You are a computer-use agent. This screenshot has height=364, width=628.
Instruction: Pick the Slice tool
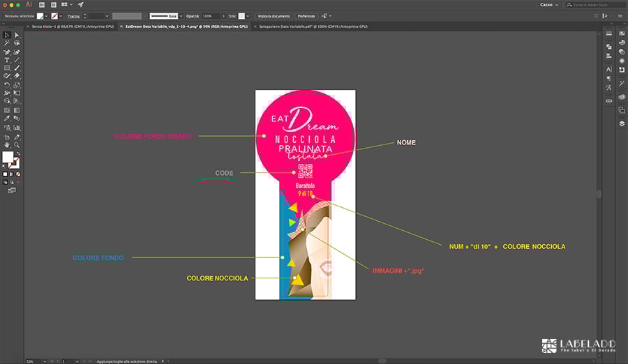(x=17, y=137)
